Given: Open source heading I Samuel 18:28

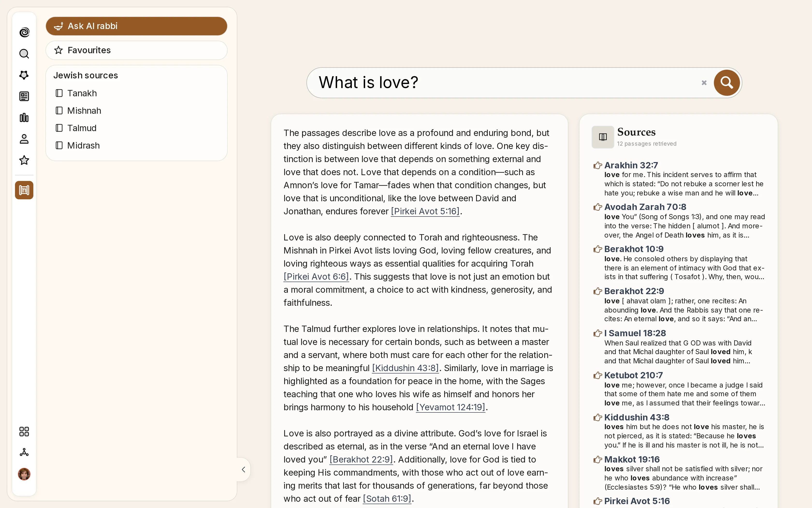Looking at the screenshot, I should pos(635,333).
